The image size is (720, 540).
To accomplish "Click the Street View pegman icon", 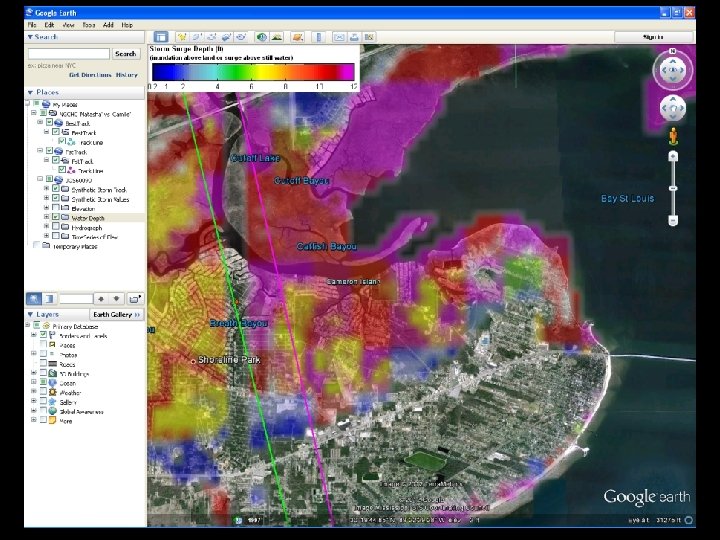I will tap(673, 137).
